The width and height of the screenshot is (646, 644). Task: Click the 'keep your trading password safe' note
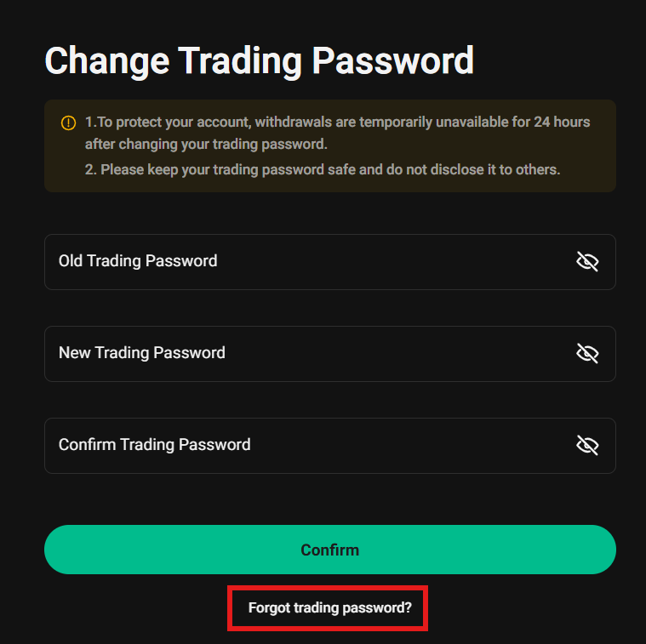point(322,169)
